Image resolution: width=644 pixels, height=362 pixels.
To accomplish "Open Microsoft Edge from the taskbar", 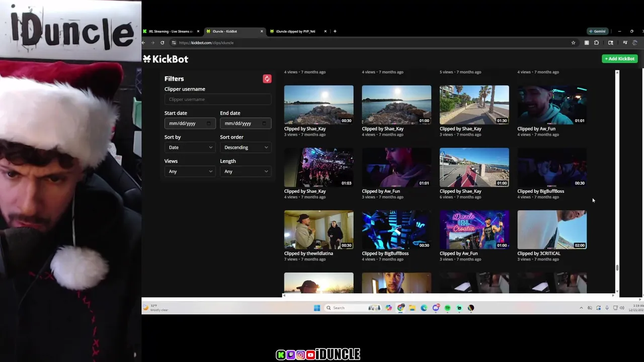I will [424, 308].
